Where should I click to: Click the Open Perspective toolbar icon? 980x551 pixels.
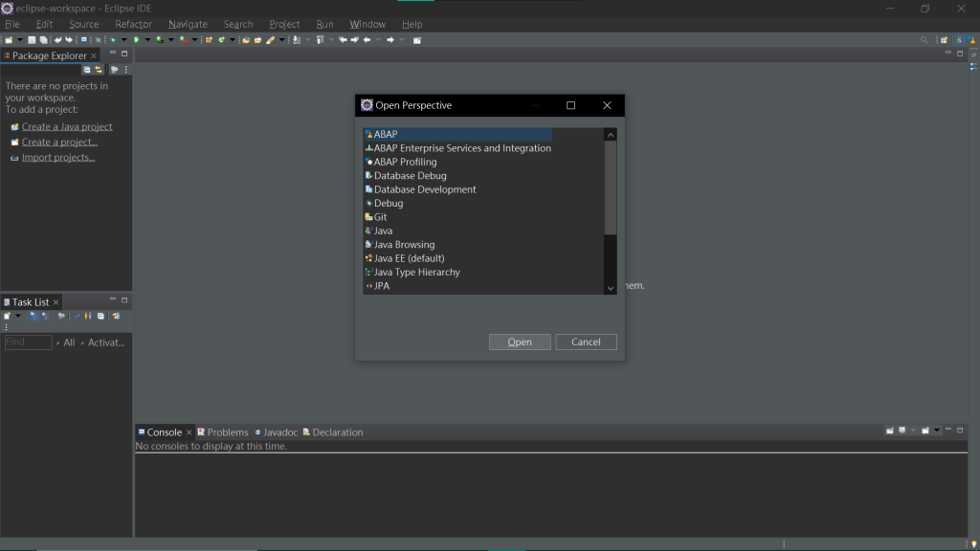pyautogui.click(x=945, y=40)
